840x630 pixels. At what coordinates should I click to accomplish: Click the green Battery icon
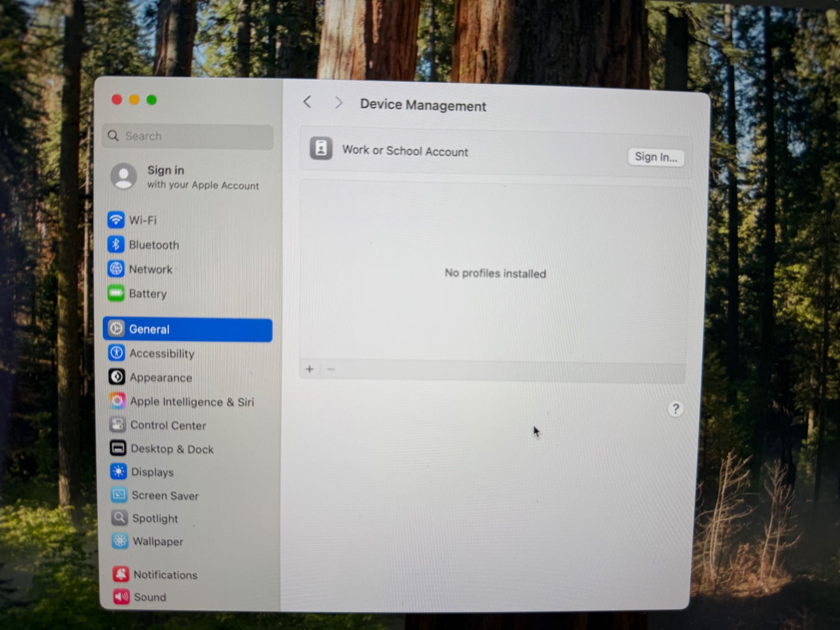(116, 293)
